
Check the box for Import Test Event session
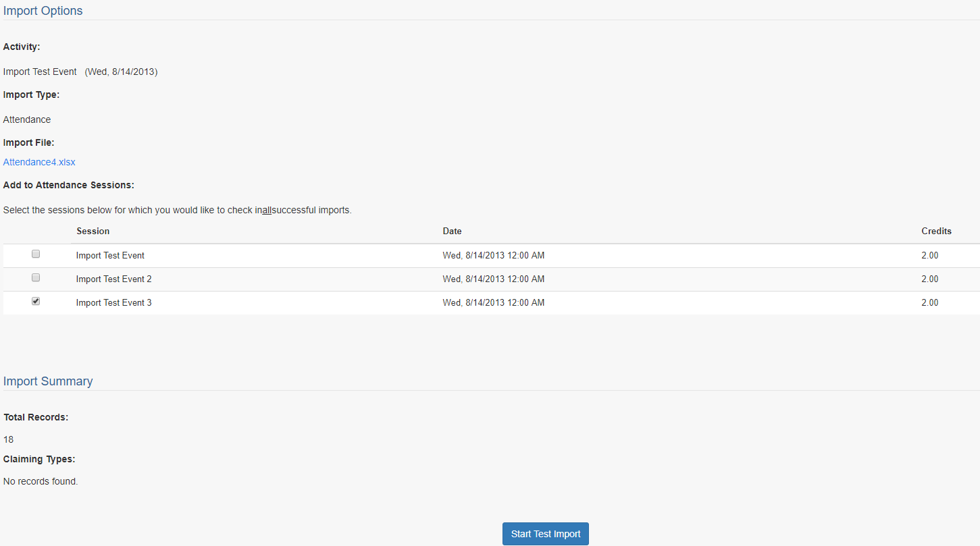[36, 254]
